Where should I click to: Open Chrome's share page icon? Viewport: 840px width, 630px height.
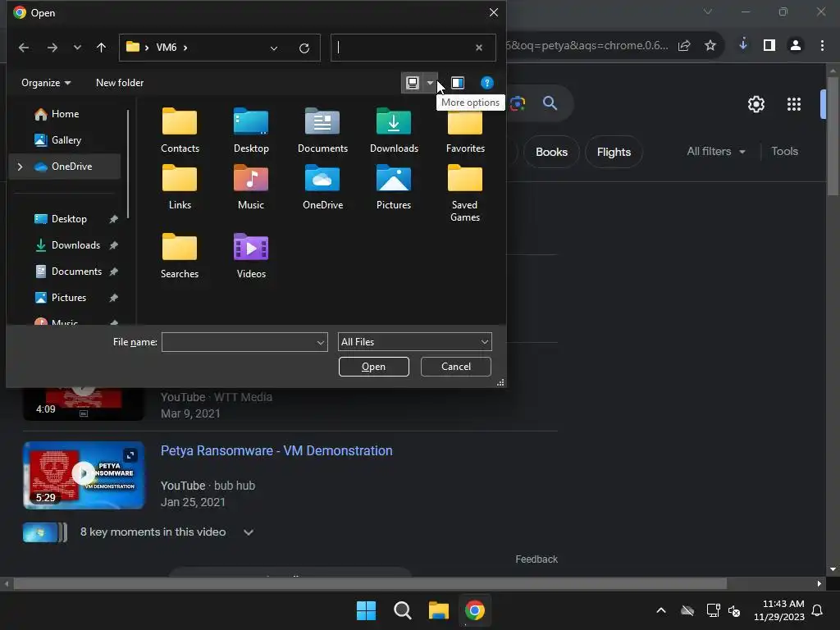(x=684, y=46)
